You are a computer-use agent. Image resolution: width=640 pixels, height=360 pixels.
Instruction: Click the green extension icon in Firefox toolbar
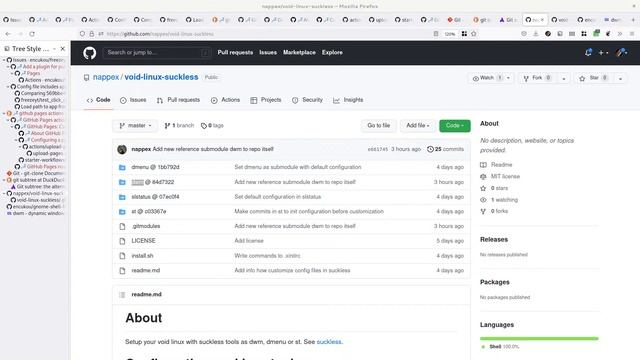click(x=596, y=33)
